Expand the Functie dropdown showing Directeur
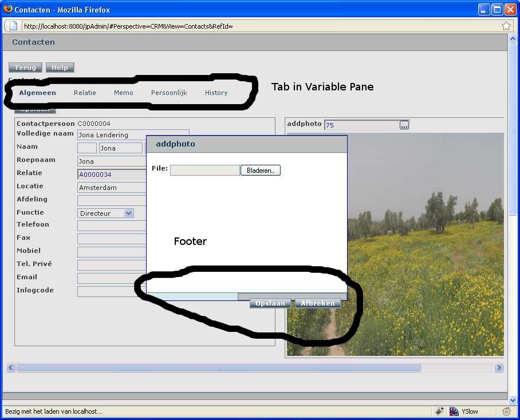The height and width of the screenshot is (420, 520). click(128, 213)
